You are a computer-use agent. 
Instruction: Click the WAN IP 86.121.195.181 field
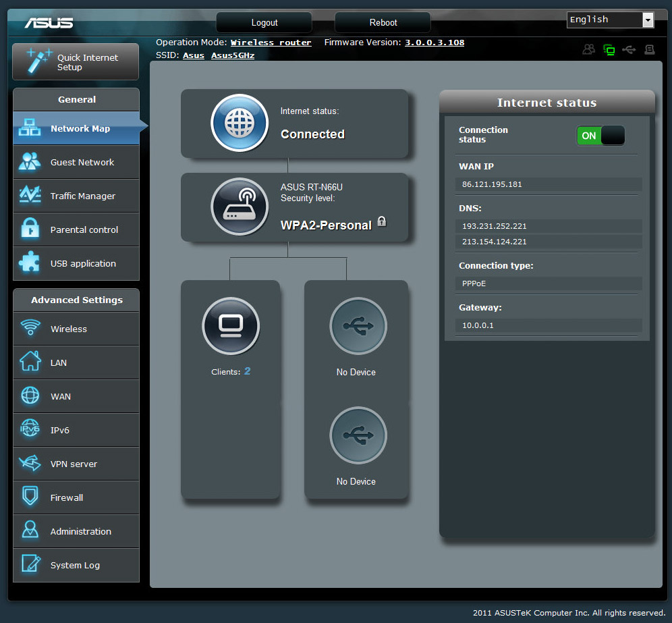pyautogui.click(x=549, y=184)
